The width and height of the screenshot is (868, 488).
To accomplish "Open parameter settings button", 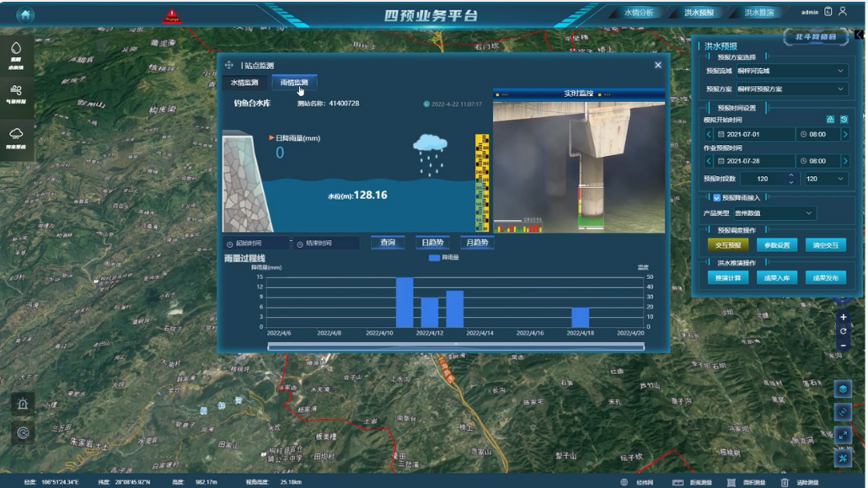I will tap(777, 244).
